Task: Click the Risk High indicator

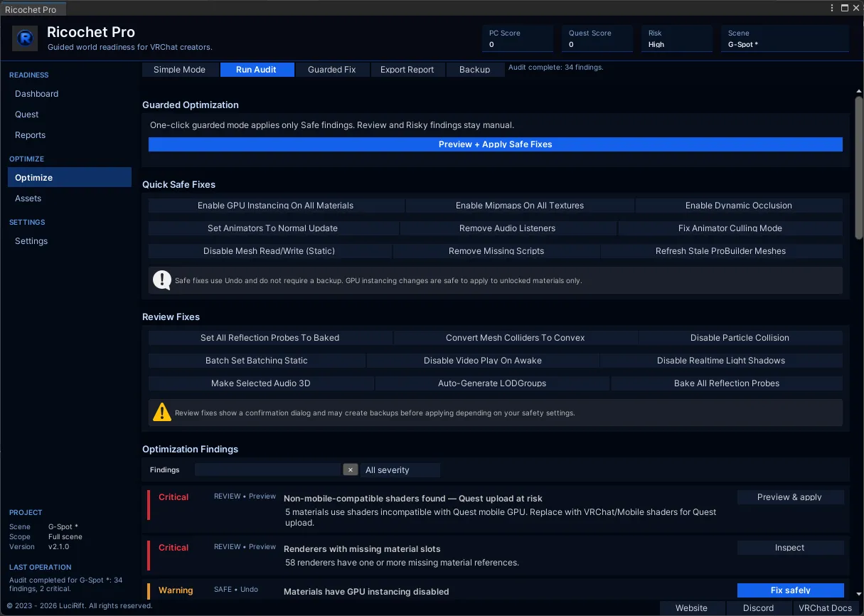Action: tap(677, 38)
